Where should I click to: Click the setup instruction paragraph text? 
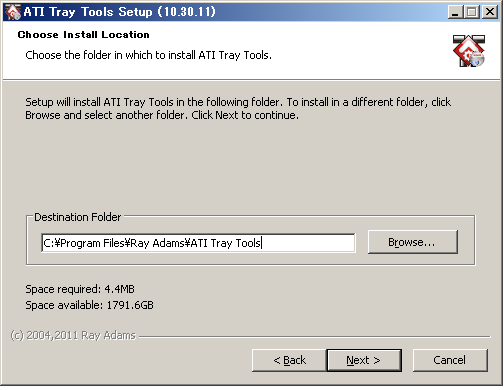point(238,108)
